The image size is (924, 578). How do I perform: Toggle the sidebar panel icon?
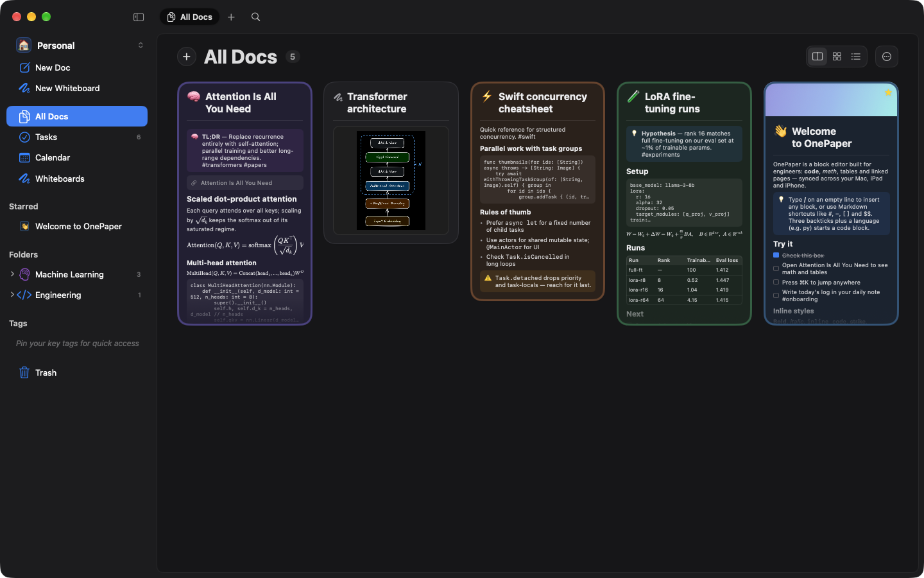139,17
